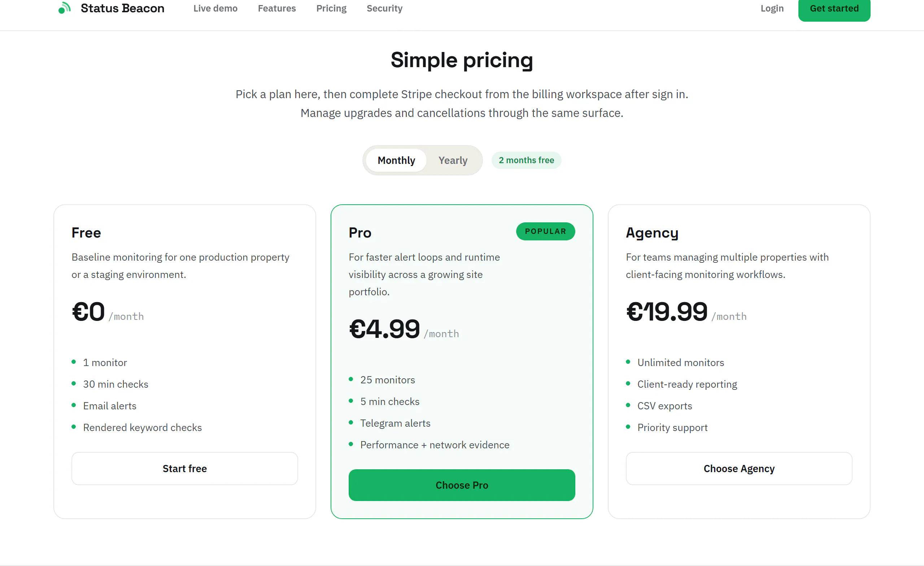
Task: Open the Pricing nav item
Action: 331,8
